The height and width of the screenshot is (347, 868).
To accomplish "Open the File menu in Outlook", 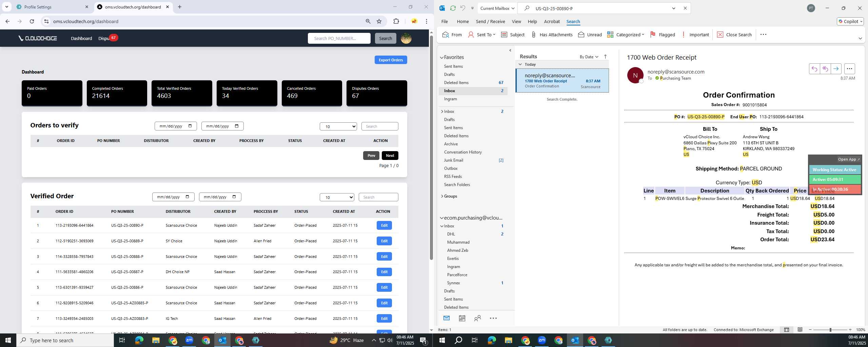I will (445, 21).
